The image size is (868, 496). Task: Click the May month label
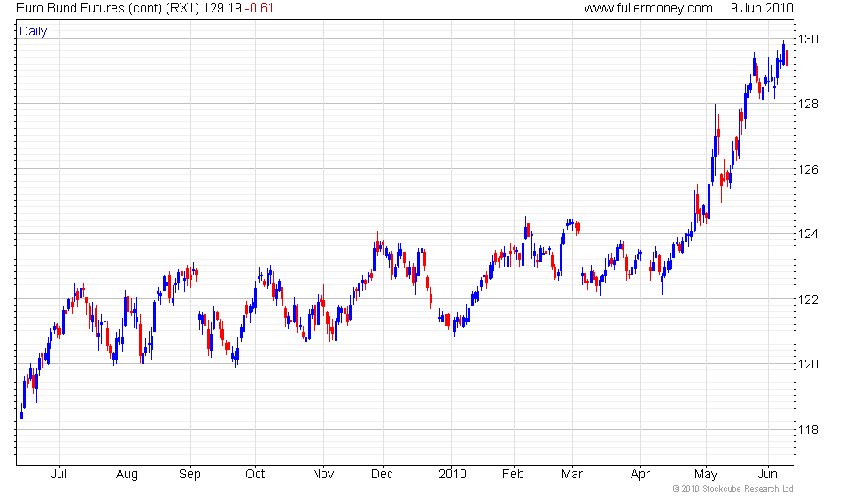click(x=707, y=475)
